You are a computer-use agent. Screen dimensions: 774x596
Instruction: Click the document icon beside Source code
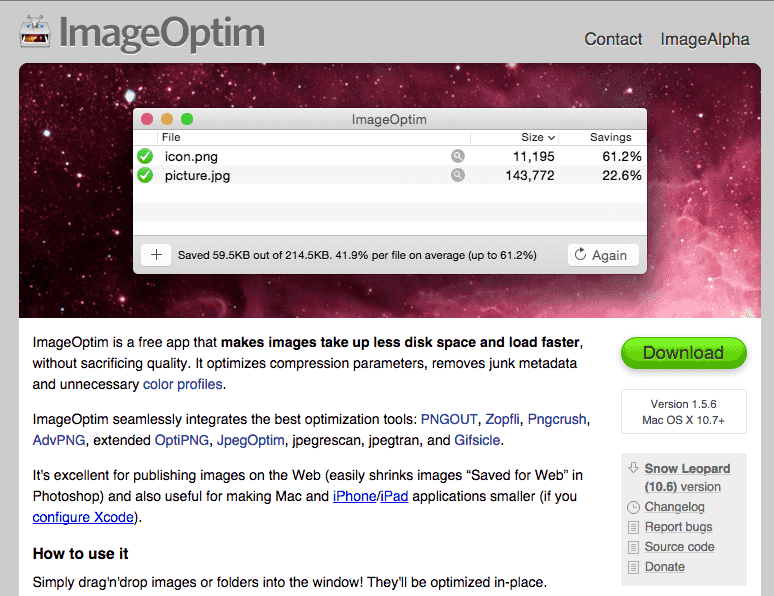[x=633, y=547]
